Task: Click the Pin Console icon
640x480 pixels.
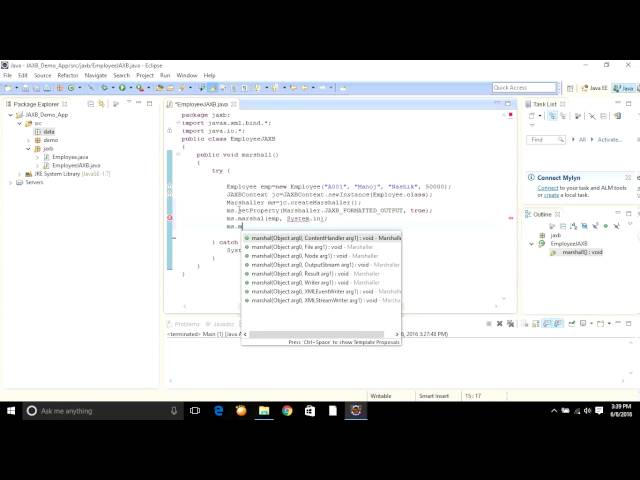Action: [572, 324]
